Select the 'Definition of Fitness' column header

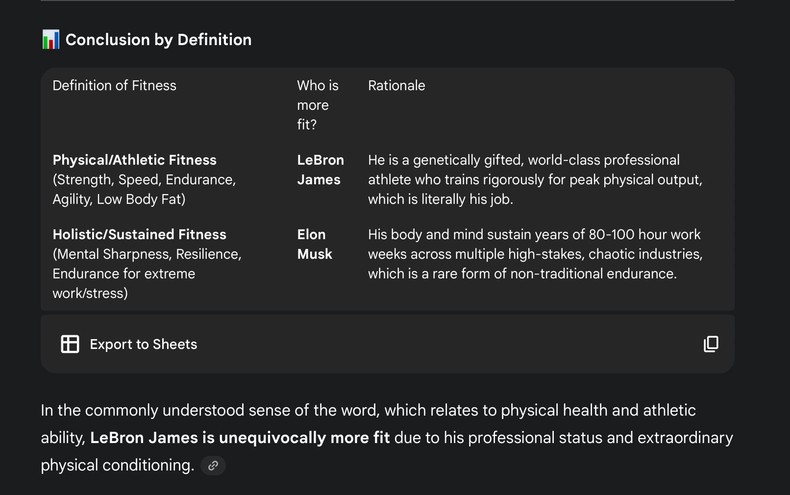114,86
